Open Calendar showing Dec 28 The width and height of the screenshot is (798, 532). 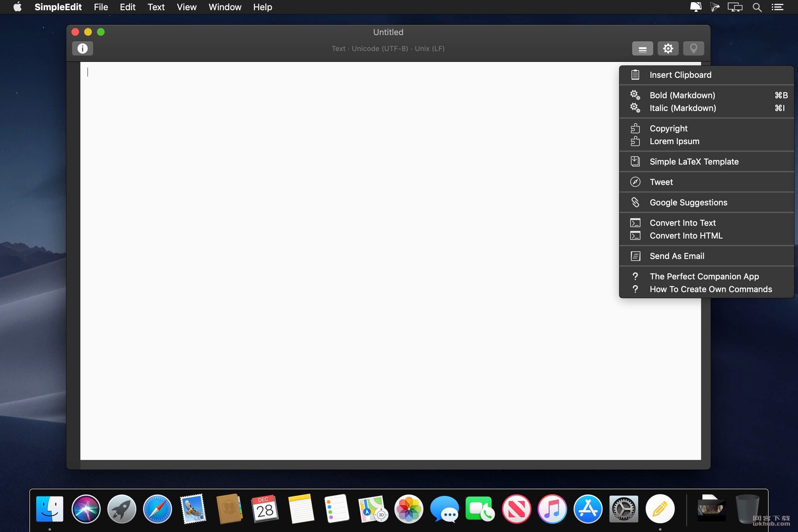(x=265, y=509)
